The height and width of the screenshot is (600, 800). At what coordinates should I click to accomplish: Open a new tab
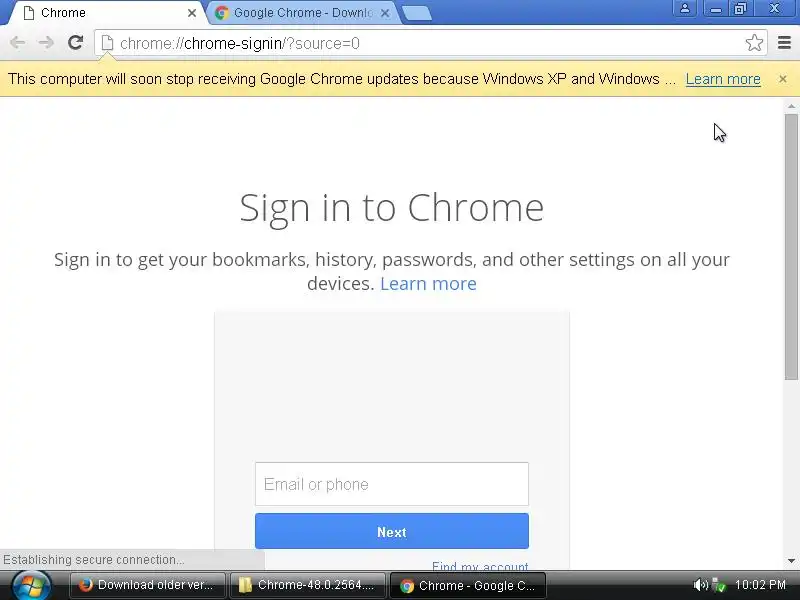[417, 14]
